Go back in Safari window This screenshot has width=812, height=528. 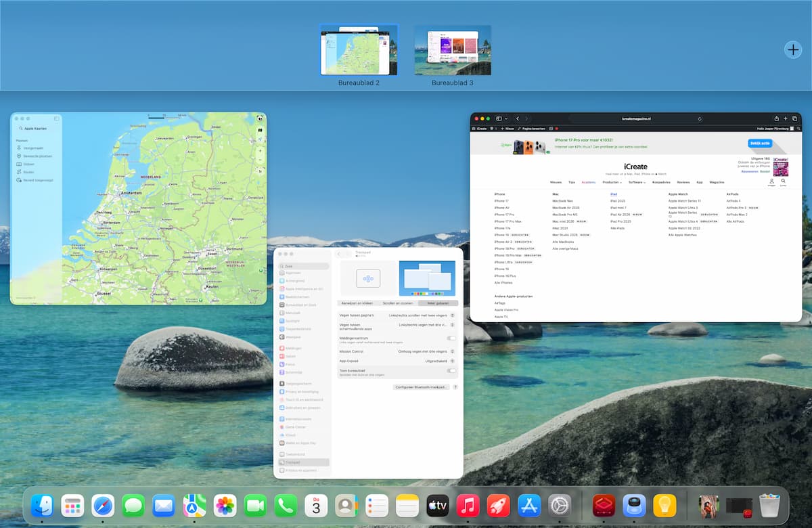[x=518, y=118]
